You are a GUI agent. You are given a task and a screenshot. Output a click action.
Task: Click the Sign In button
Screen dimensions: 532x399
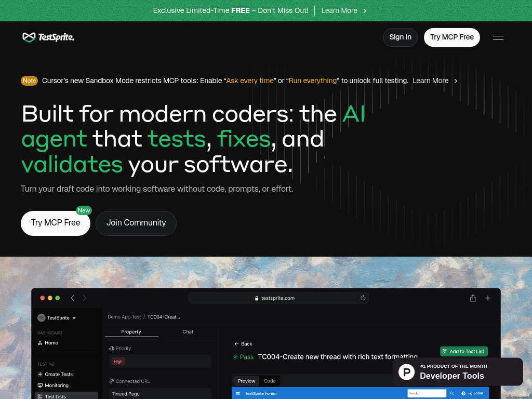coord(400,37)
